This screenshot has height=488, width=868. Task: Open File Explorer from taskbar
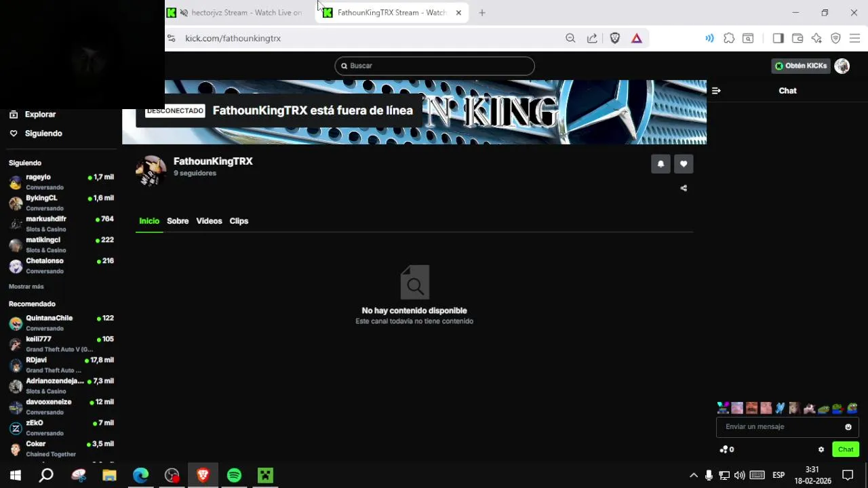[x=109, y=475]
